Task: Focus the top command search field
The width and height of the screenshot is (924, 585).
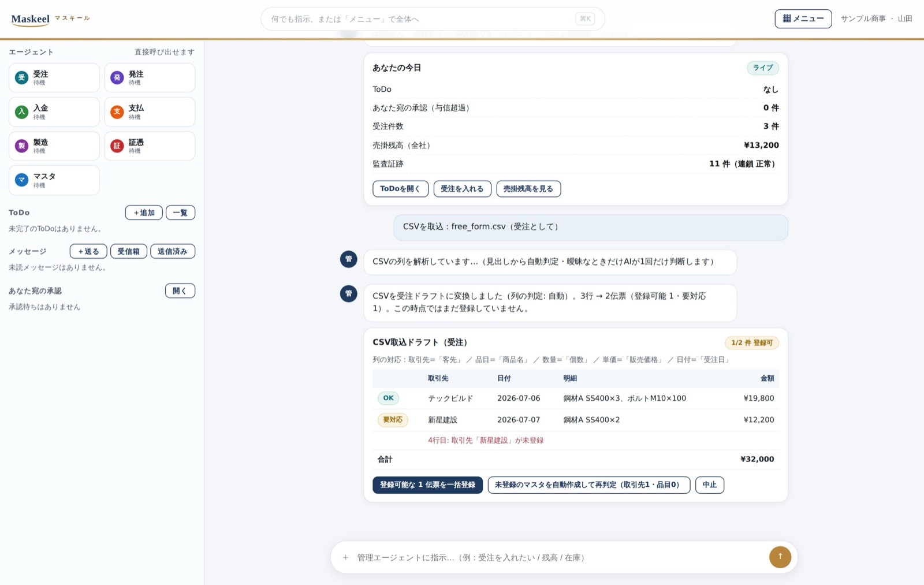Action: (433, 19)
